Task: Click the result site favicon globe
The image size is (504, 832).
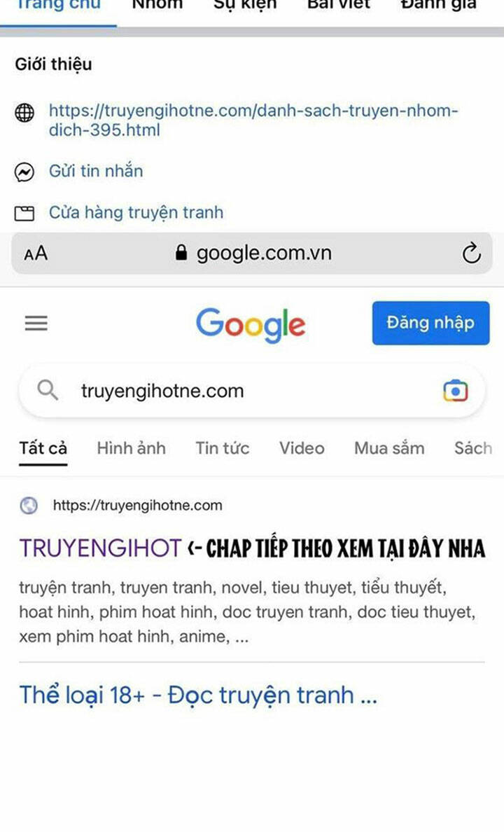Action: coord(29,505)
